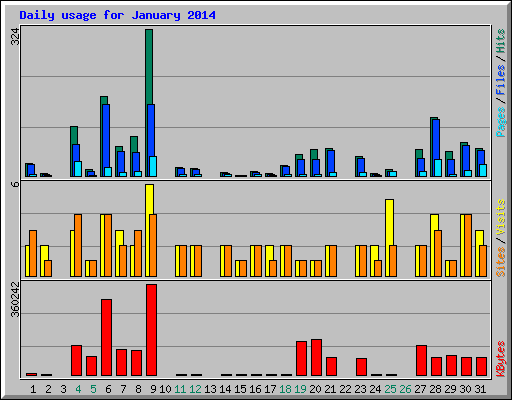This screenshot has width=512, height=400.
Task: Click the orange 'Sites' legend label
Action: [x=500, y=262]
